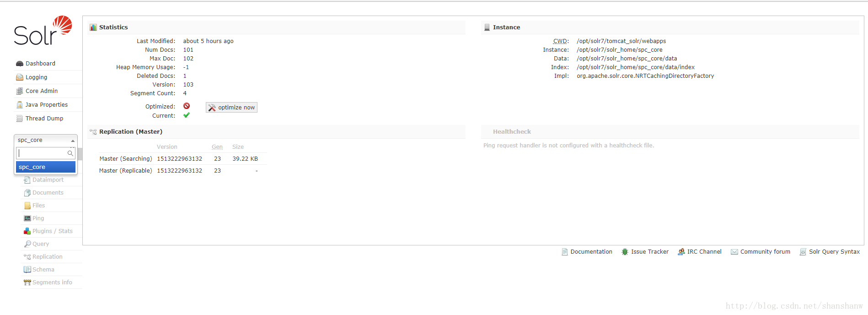Open the Ping section
Image resolution: width=868 pixels, height=315 pixels.
click(38, 218)
